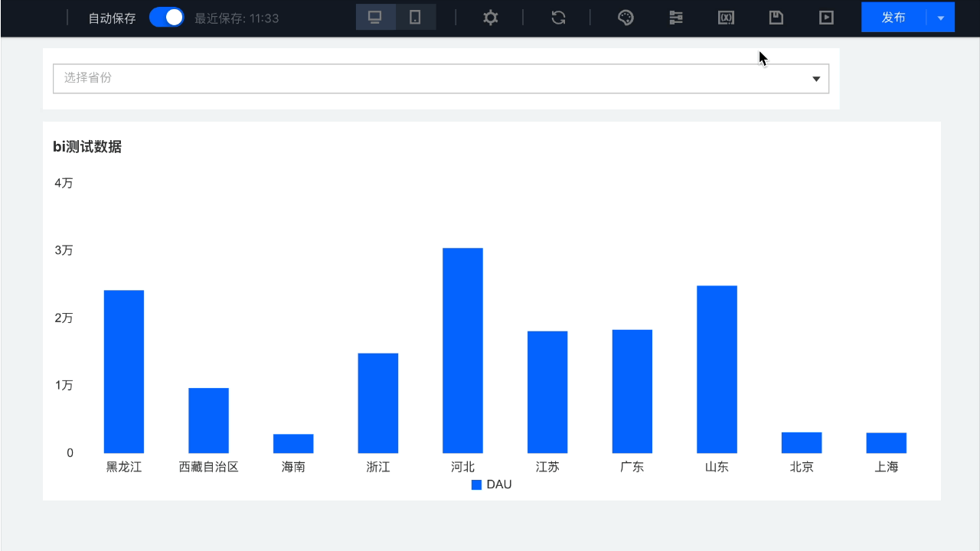Click the preview play icon
The height and width of the screenshot is (551, 980).
click(826, 18)
